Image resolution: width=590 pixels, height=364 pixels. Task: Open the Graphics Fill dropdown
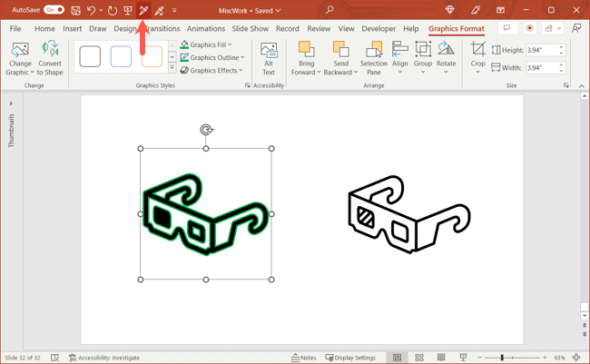pyautogui.click(x=206, y=44)
